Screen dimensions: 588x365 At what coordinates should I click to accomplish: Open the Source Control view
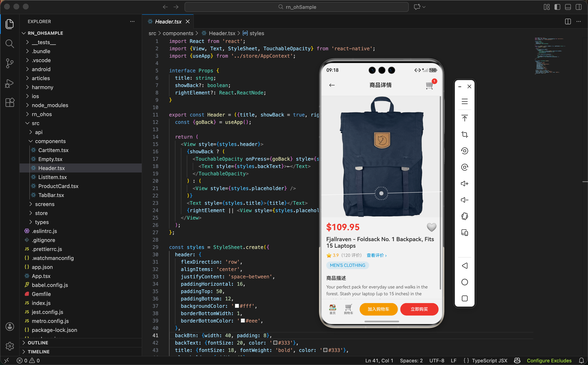(10, 63)
